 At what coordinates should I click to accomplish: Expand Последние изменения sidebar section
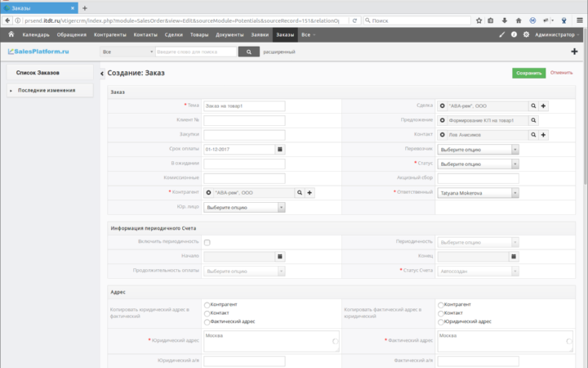[x=50, y=91]
